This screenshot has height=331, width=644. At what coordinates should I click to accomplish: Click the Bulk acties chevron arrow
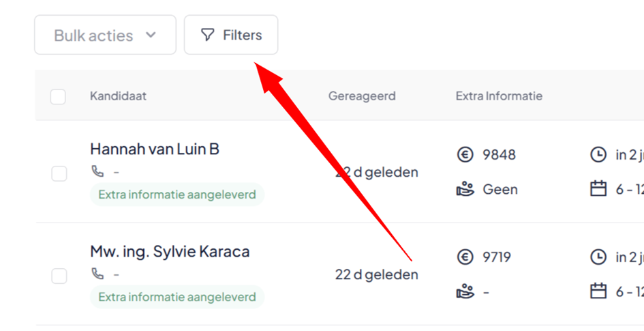151,35
